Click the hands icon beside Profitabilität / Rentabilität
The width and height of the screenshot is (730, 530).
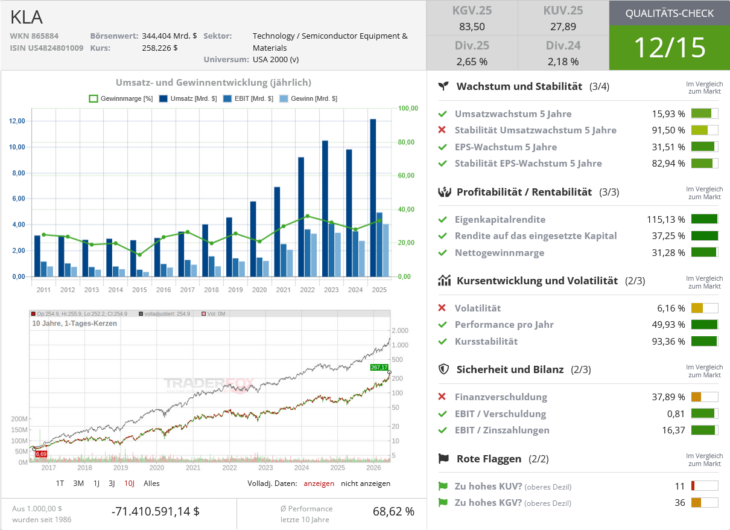pos(444,192)
